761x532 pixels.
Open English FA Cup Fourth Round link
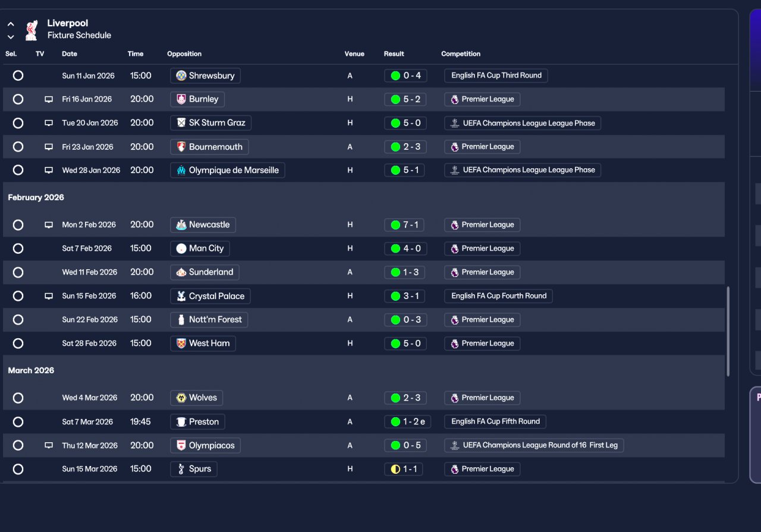click(498, 296)
